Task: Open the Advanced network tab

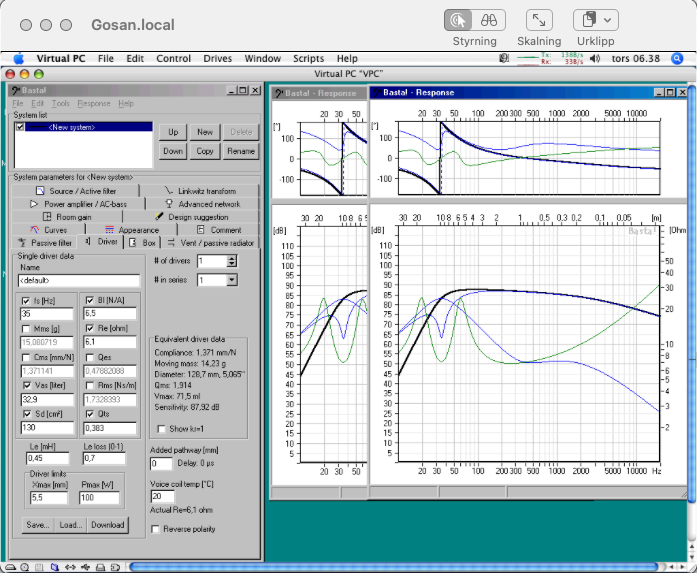Action: pos(203,204)
